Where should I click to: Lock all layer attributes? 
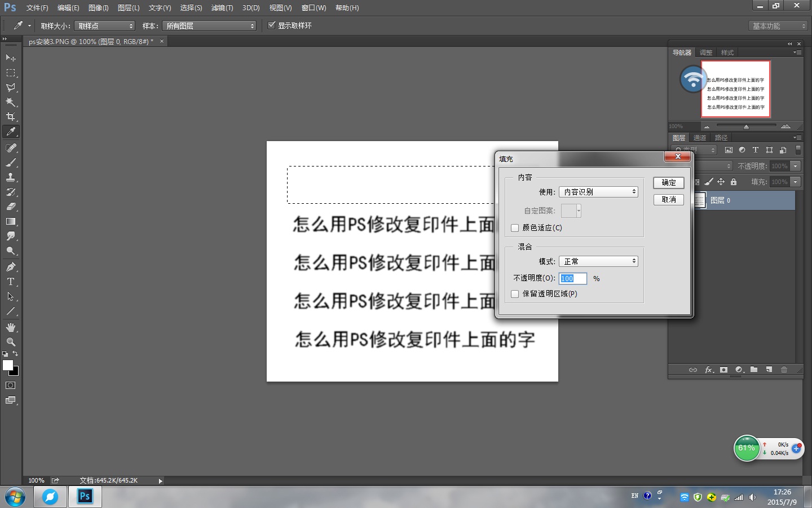click(x=734, y=182)
